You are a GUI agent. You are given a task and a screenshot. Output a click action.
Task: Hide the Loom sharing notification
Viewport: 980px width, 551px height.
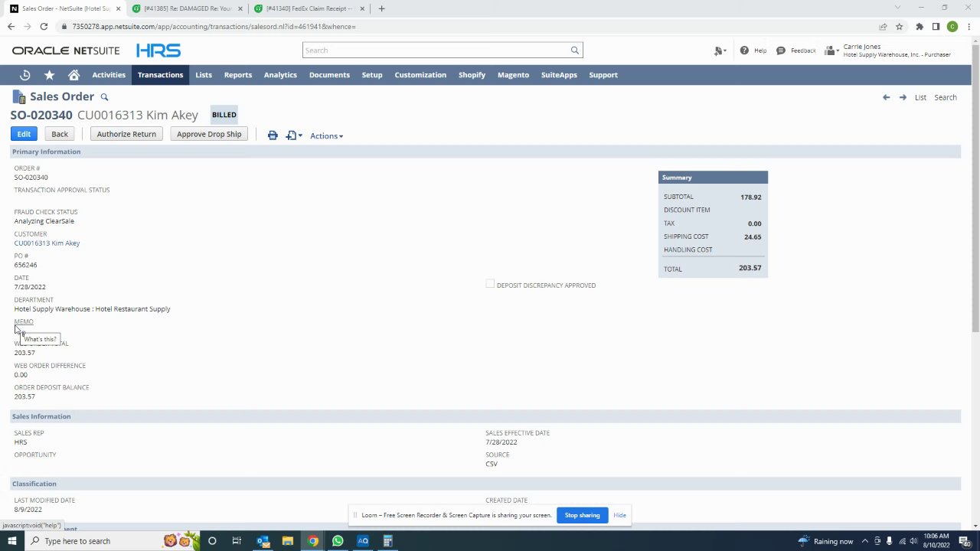click(x=619, y=515)
